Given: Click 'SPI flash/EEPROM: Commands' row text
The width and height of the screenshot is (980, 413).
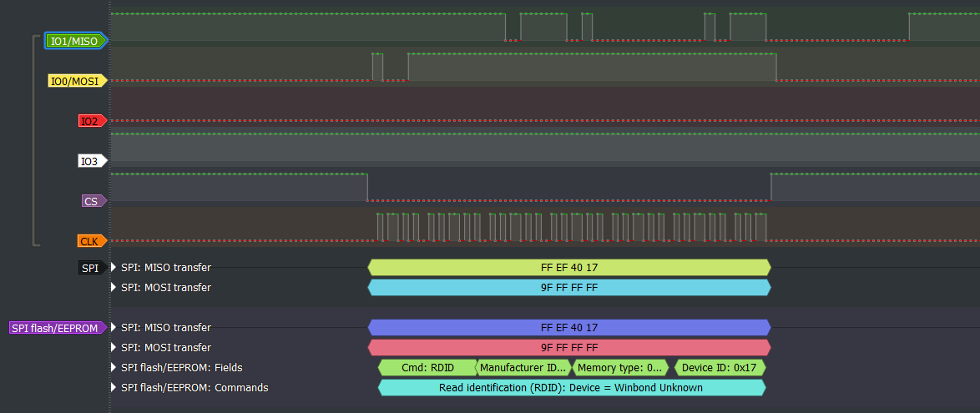Looking at the screenshot, I should tap(195, 387).
